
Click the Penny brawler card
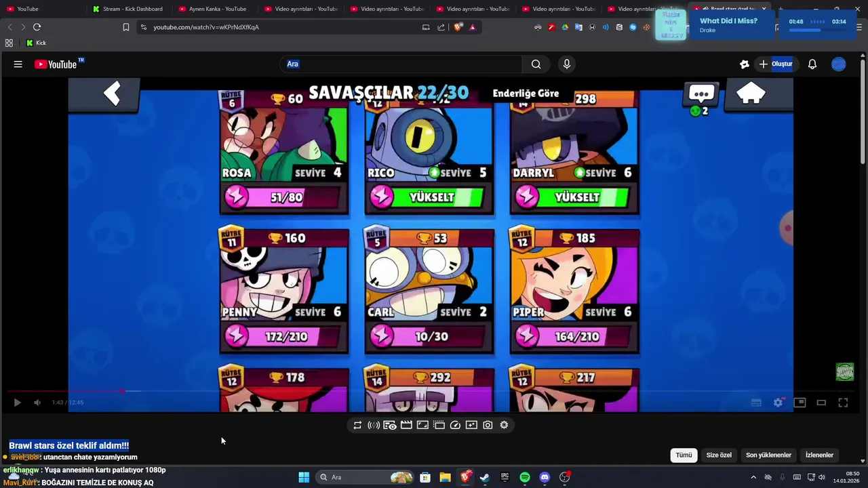(x=284, y=290)
